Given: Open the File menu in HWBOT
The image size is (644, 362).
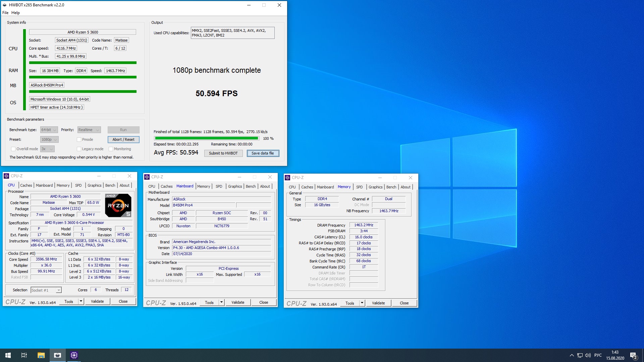Looking at the screenshot, I should click(5, 13).
